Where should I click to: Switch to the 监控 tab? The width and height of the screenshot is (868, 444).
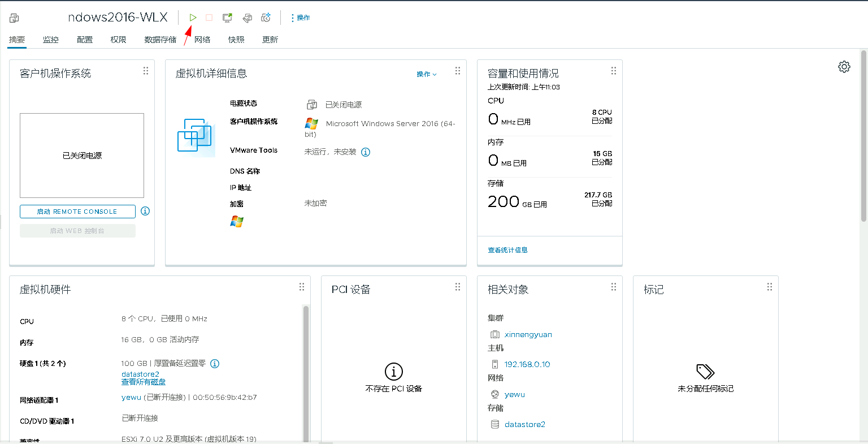pos(51,40)
